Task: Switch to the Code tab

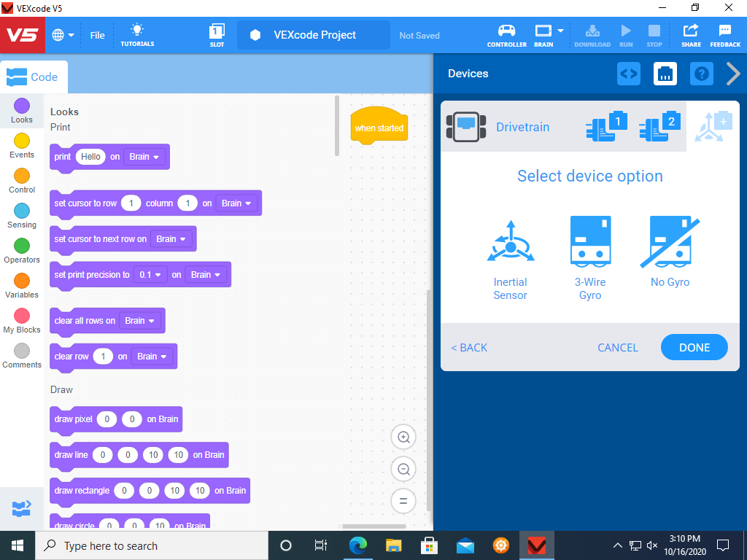Action: pos(34,77)
